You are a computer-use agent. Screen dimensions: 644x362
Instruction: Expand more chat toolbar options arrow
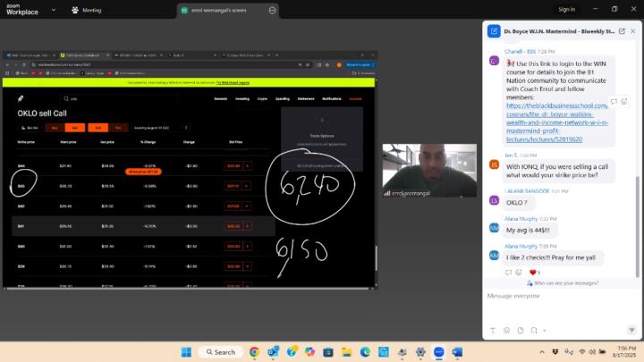click(x=544, y=331)
